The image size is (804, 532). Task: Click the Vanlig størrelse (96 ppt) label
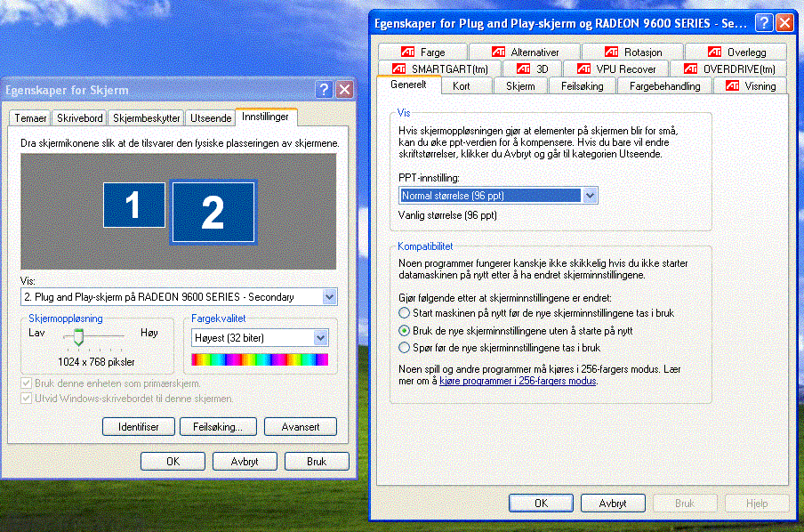coord(447,215)
